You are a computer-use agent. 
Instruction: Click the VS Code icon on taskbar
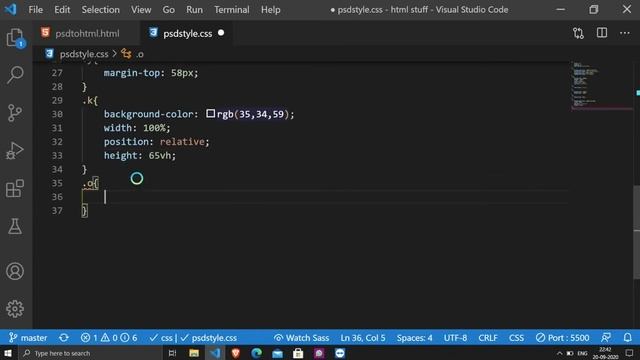(215, 353)
